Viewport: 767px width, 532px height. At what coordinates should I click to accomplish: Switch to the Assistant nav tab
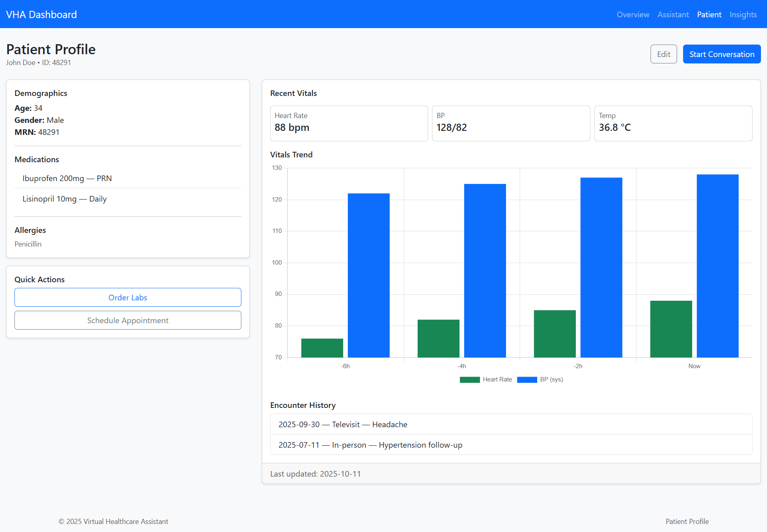(x=673, y=14)
